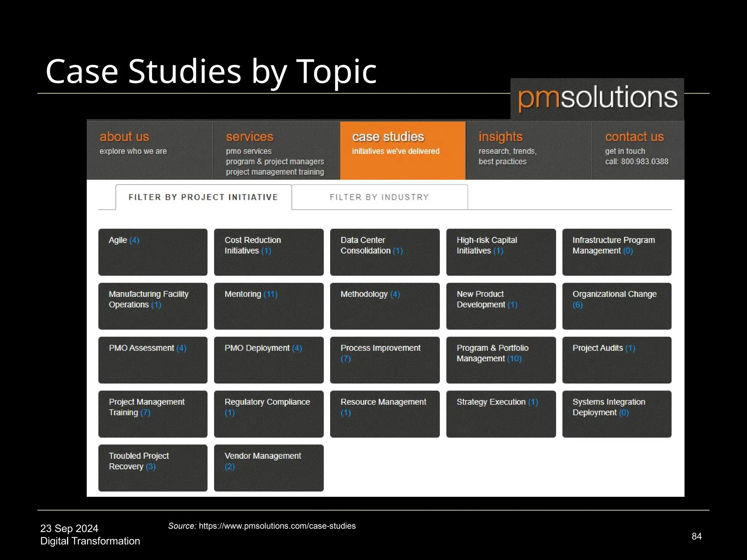Click 'research, trends,' under insights

(507, 151)
